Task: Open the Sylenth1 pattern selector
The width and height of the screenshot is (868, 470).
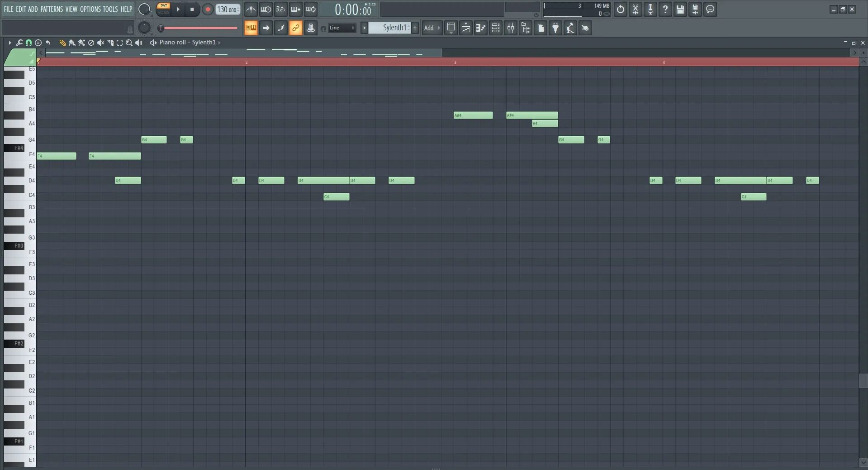Action: pos(389,28)
